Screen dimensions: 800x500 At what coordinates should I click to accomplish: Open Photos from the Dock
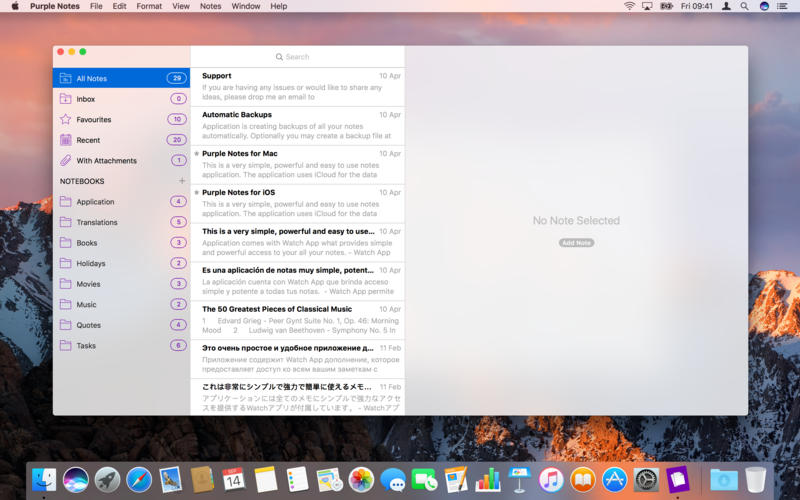pyautogui.click(x=361, y=480)
